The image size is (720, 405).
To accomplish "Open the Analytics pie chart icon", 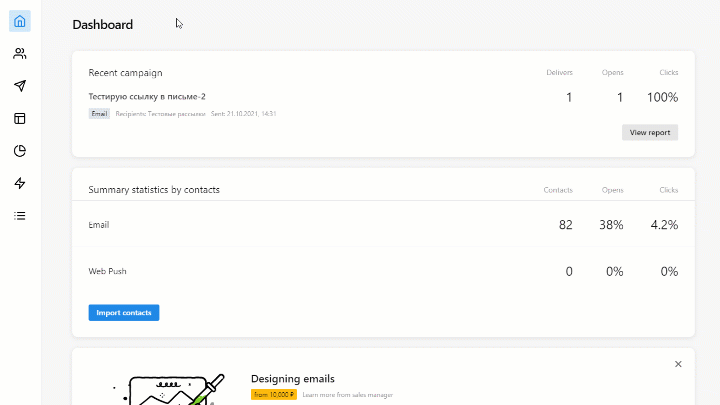I will (20, 151).
